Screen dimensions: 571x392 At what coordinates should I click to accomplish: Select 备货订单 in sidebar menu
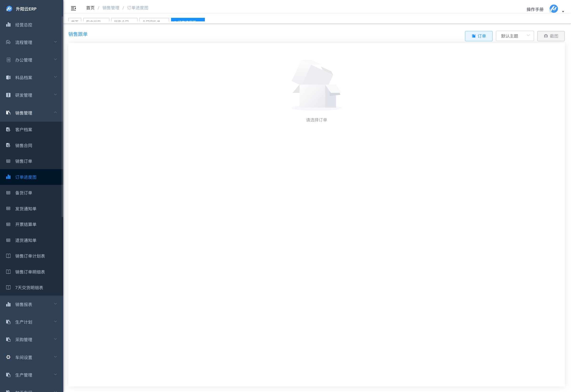tap(24, 193)
